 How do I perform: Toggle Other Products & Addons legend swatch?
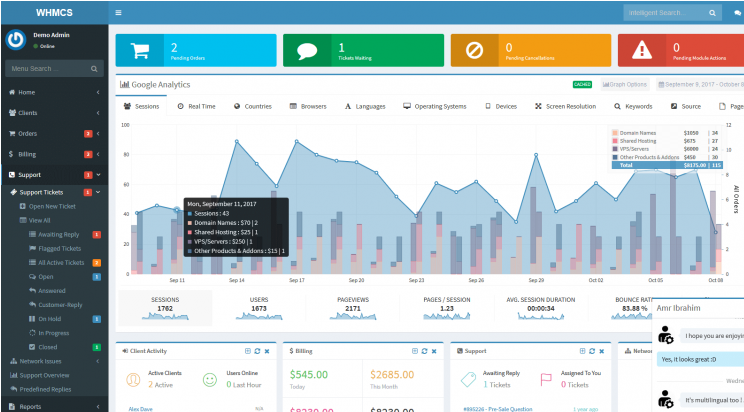point(615,157)
